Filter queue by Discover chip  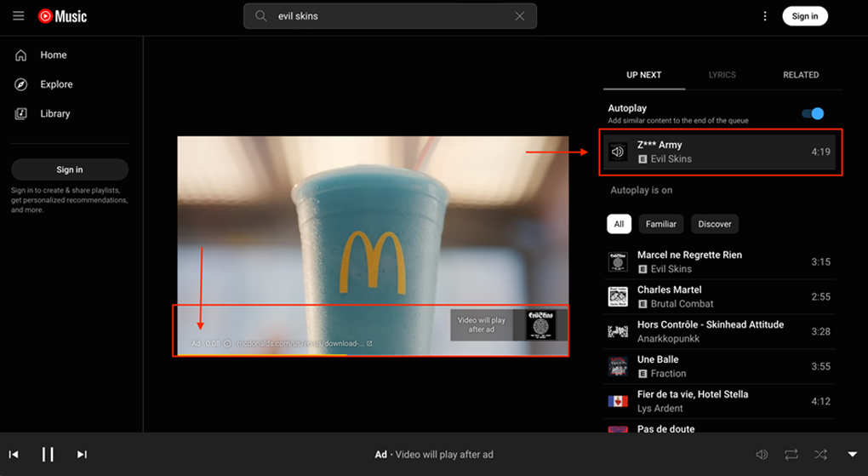714,224
